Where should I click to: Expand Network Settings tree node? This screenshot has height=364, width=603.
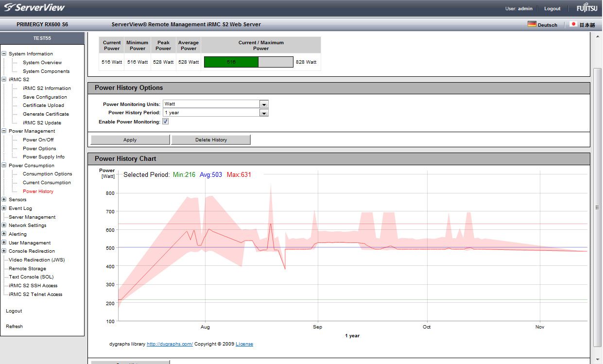tap(4, 225)
